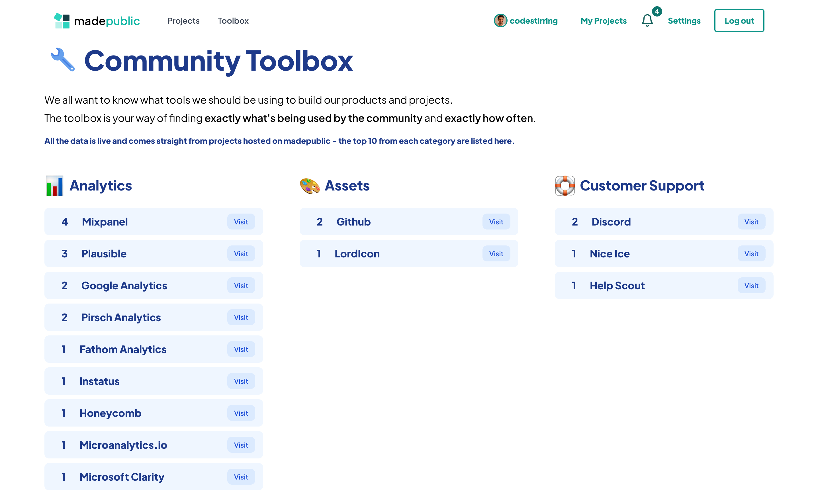Select the Instatus entry text
This screenshot has width=818, height=504.
coord(99,381)
